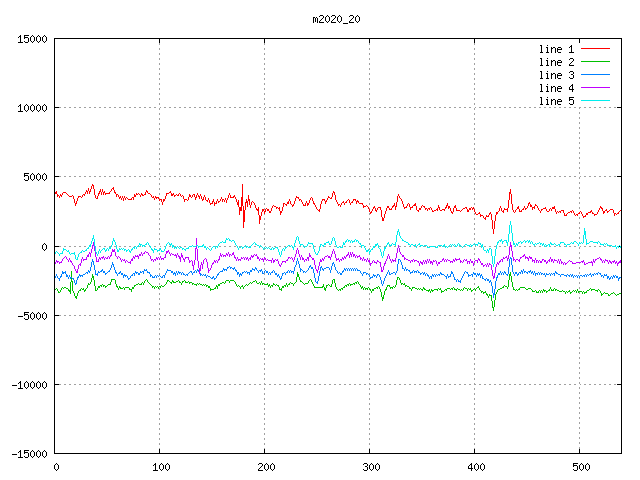The image size is (640, 480).
Task: Click the x-axis label 200
Action: coord(266,467)
